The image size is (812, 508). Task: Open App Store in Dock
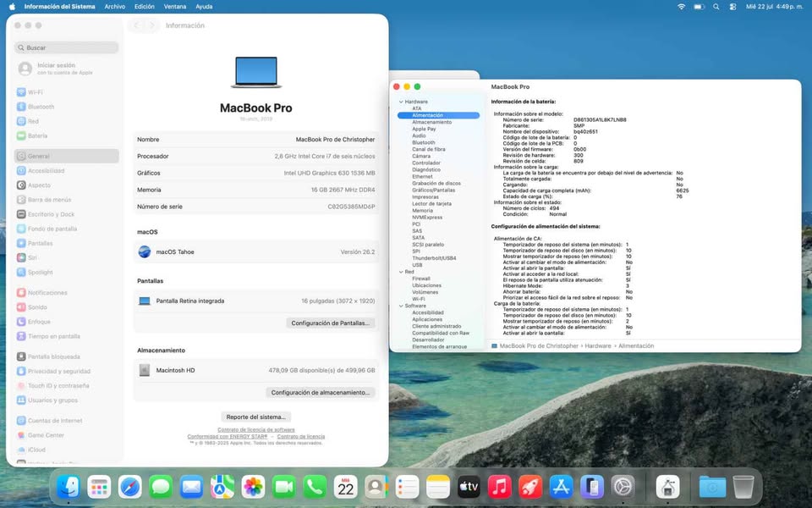coord(562,487)
